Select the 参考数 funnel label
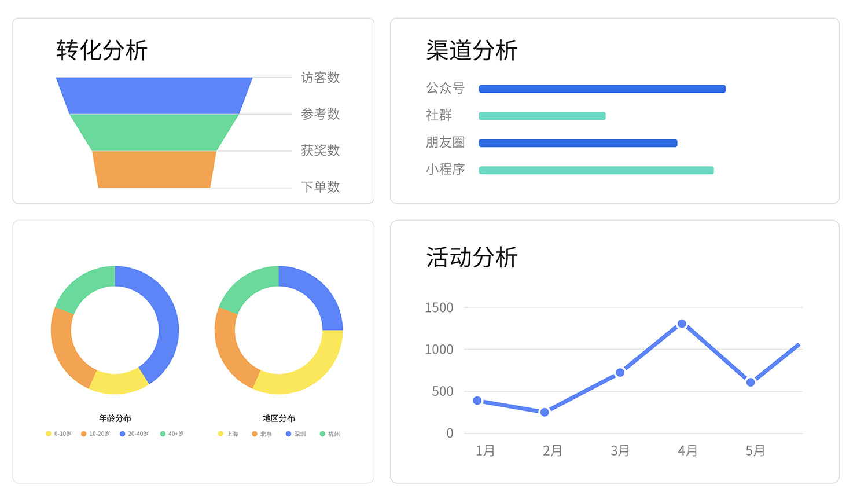This screenshot has height=503, width=868. tap(320, 114)
